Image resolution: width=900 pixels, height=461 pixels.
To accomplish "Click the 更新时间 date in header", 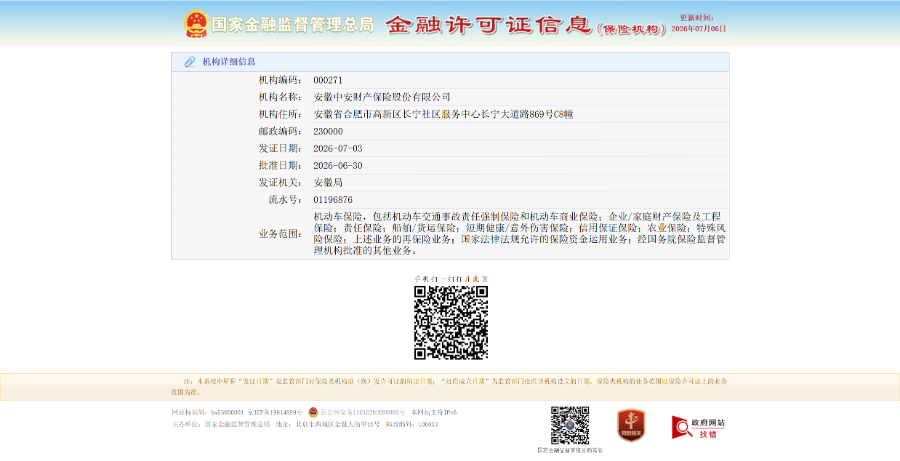I will tap(699, 28).
